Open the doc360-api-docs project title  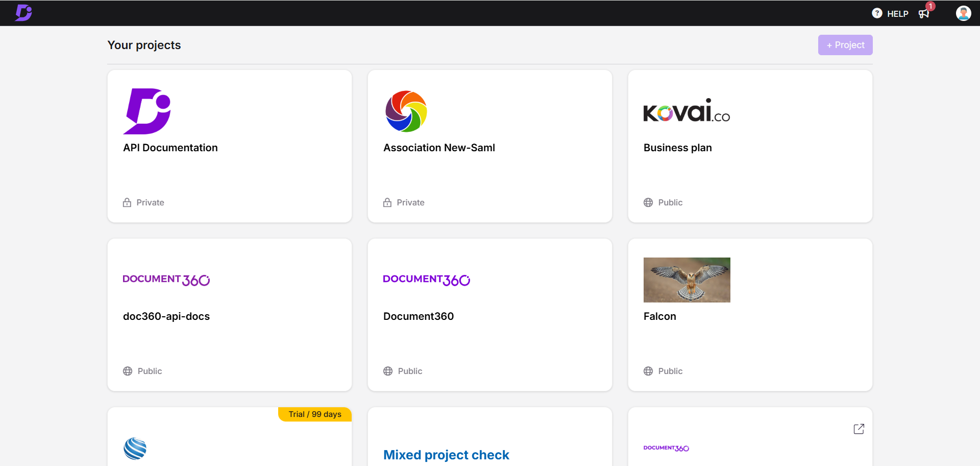[166, 316]
